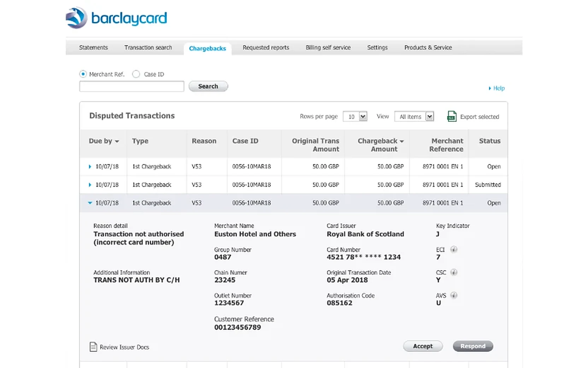Click the Case ID column header

[245, 141]
